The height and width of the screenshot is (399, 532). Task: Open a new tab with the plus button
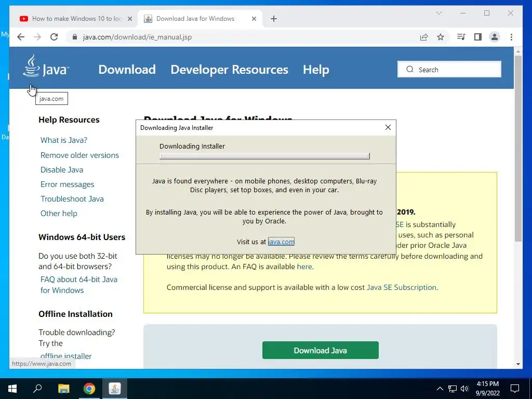[x=274, y=19]
